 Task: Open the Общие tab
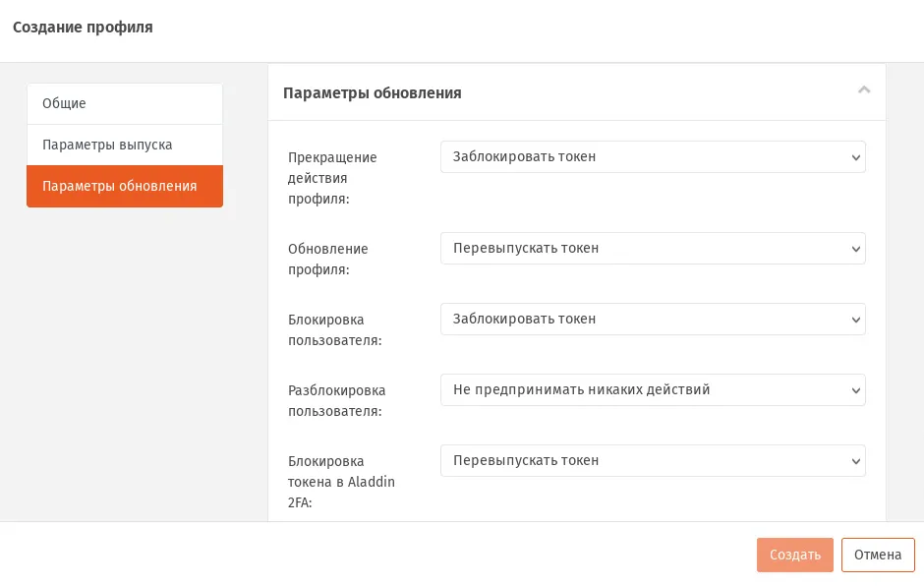point(125,104)
